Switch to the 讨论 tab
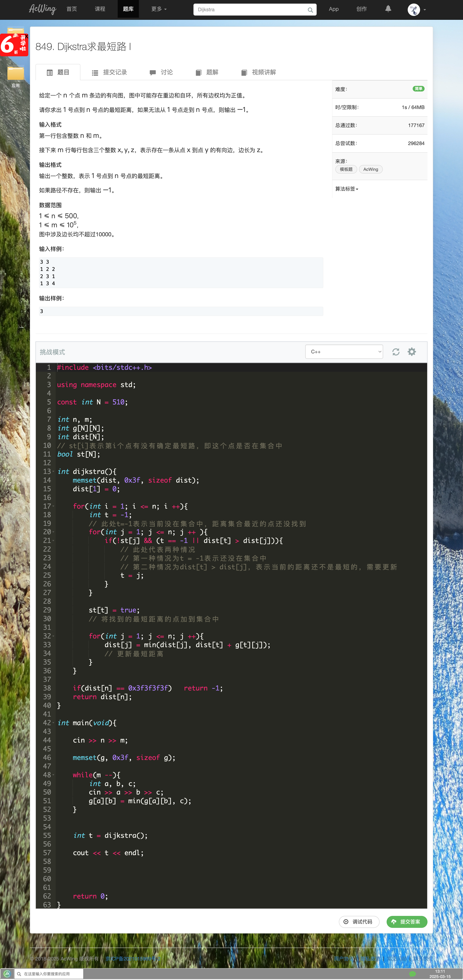 pos(161,72)
